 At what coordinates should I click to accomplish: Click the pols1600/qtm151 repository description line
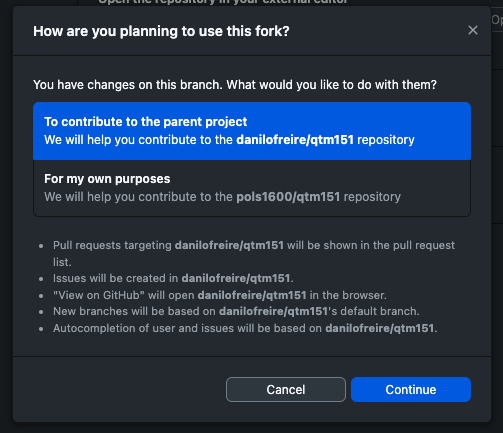pyautogui.click(x=222, y=197)
